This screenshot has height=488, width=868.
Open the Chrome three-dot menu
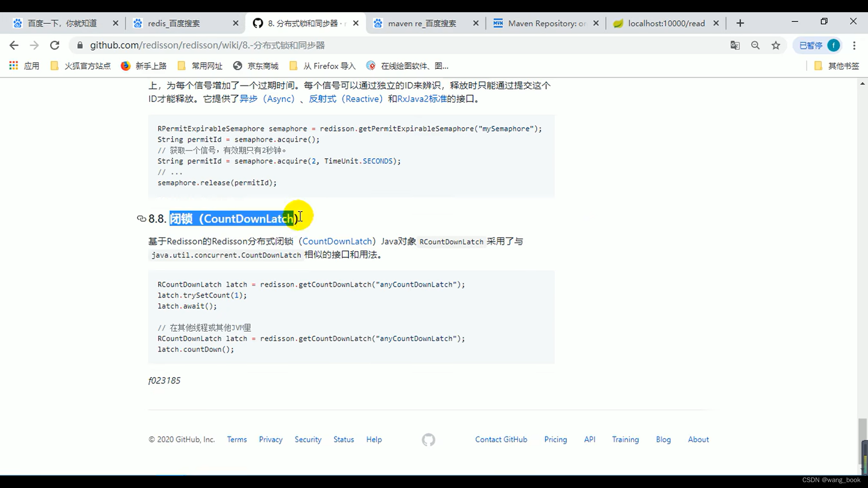[854, 45]
